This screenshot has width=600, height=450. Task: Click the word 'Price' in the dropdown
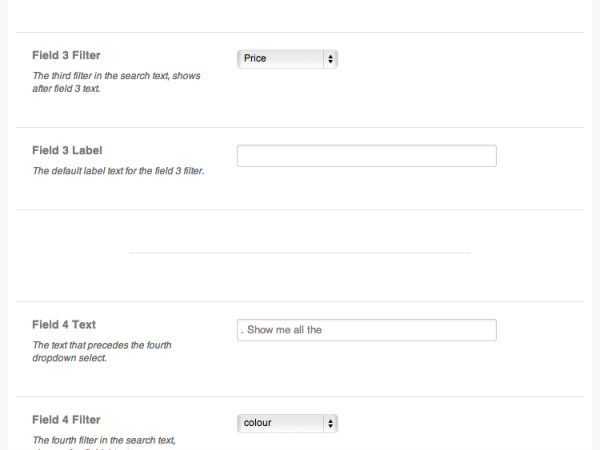click(255, 58)
